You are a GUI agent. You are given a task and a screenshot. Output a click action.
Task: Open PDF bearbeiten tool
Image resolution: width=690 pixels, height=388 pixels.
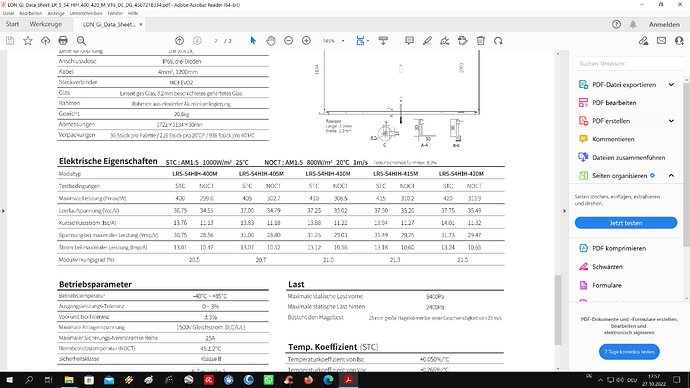pos(614,102)
